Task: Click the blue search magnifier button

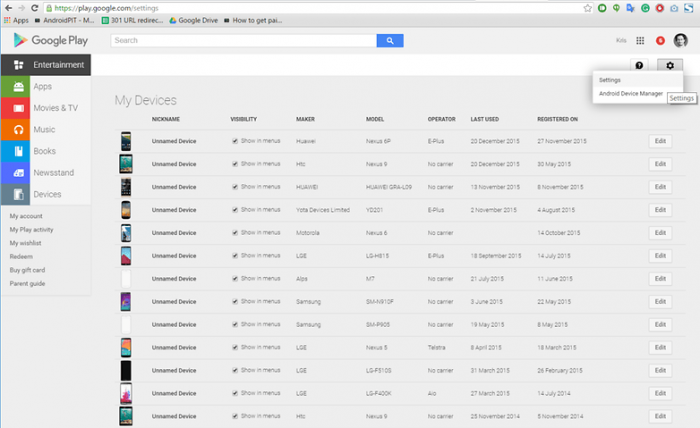Action: [x=390, y=41]
